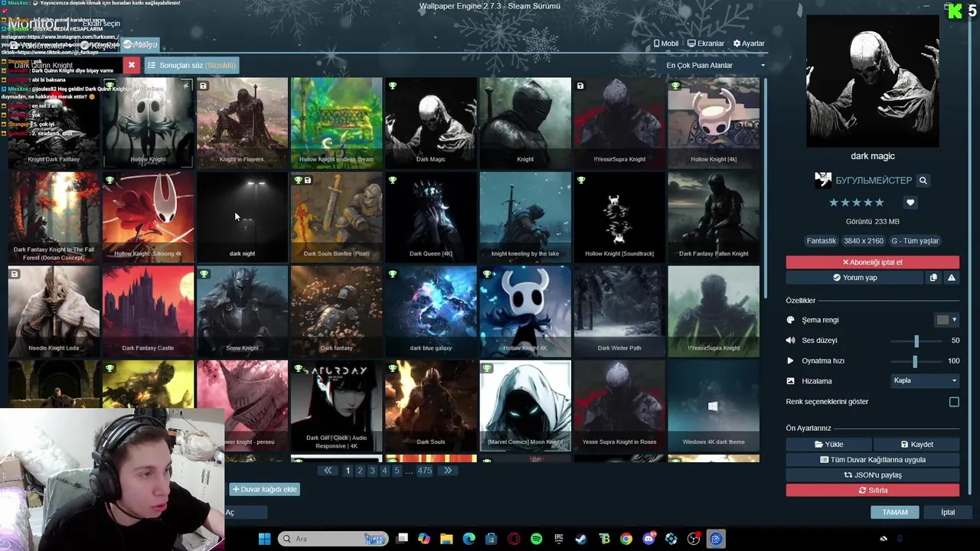Open Microsoft Store from the taskbar
This screenshot has height=551, width=980.
[x=492, y=539]
